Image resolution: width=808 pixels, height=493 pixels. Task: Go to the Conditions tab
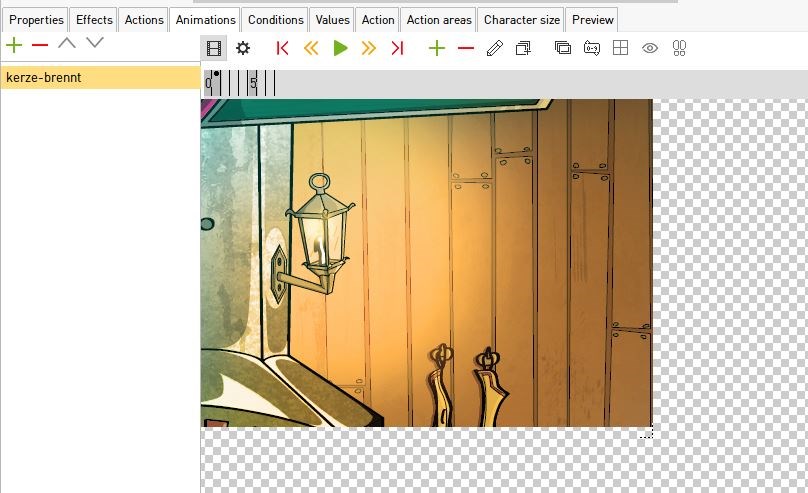pyautogui.click(x=275, y=20)
